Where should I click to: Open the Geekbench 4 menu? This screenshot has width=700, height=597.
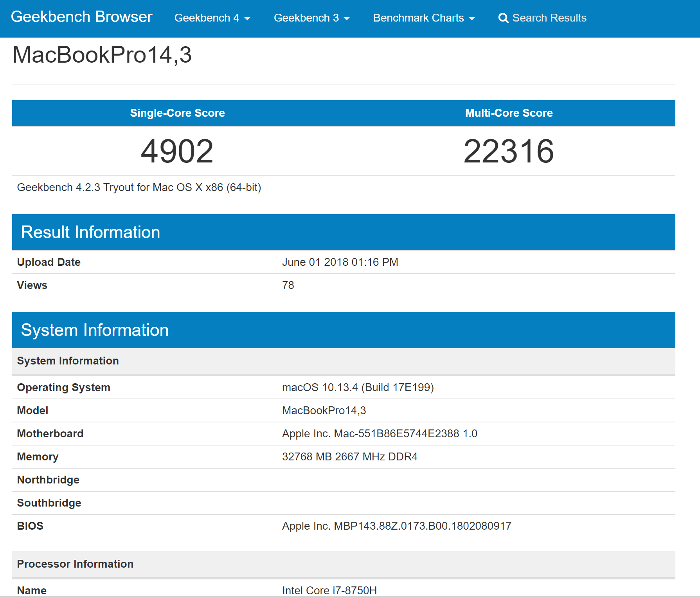click(x=212, y=18)
